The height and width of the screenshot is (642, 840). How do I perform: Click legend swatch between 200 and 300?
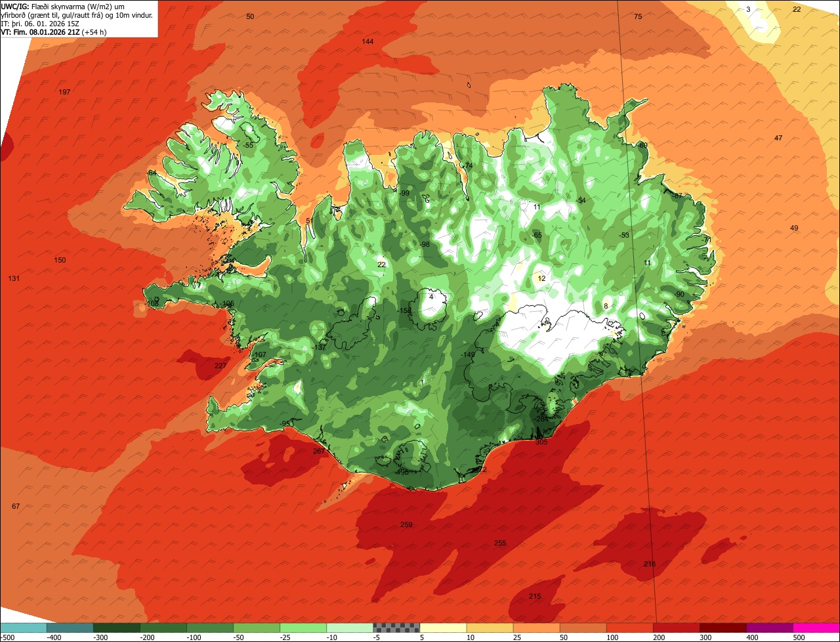(x=676, y=628)
